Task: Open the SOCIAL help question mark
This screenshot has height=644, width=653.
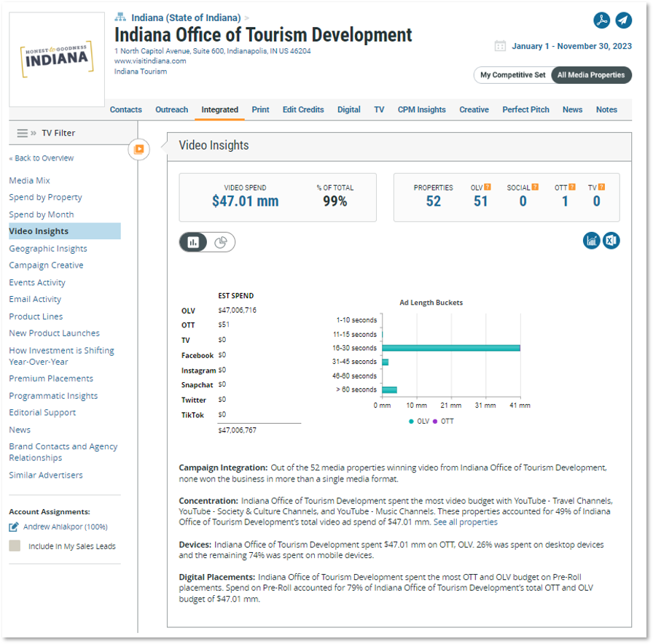Action: click(535, 187)
